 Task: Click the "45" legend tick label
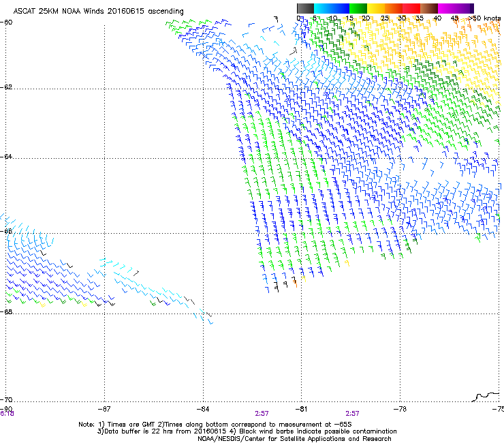click(454, 18)
